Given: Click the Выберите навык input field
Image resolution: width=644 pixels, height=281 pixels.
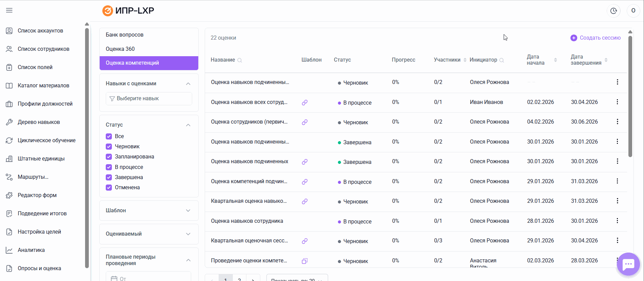Looking at the screenshot, I should point(149,99).
